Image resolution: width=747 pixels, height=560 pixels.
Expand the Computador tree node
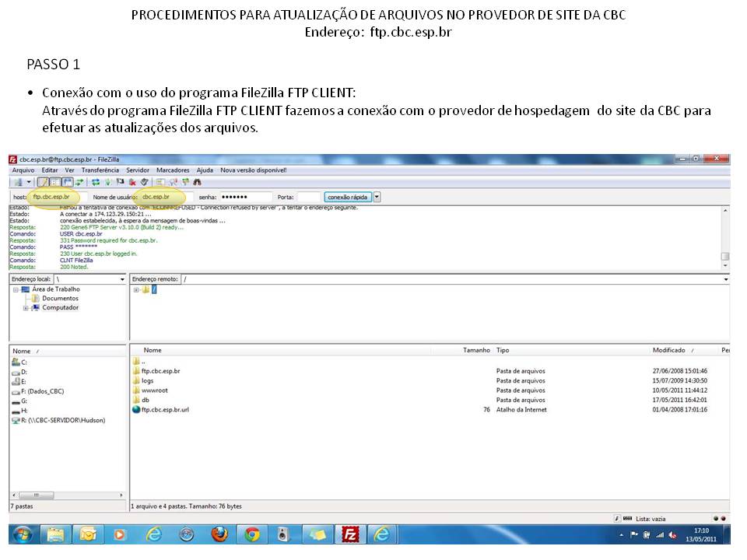point(26,308)
